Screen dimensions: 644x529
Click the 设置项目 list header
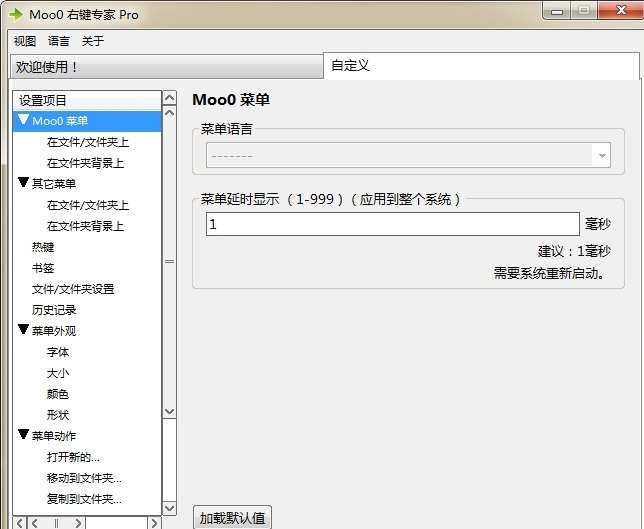(87, 101)
